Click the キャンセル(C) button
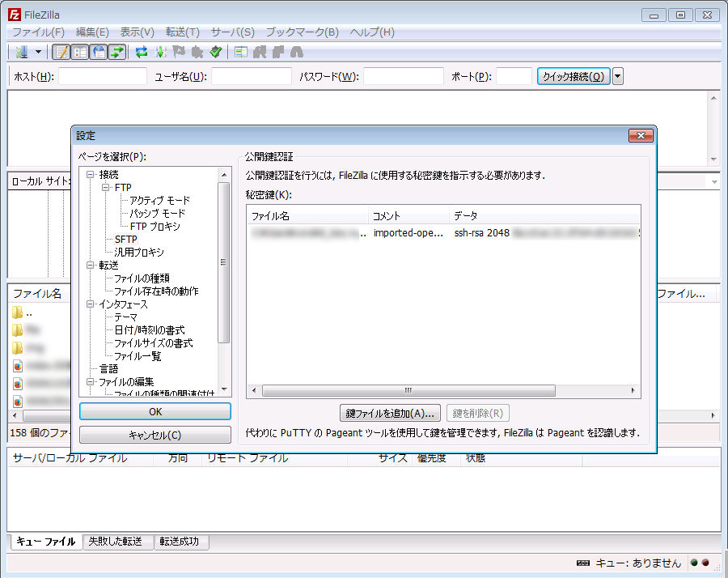 [x=155, y=435]
